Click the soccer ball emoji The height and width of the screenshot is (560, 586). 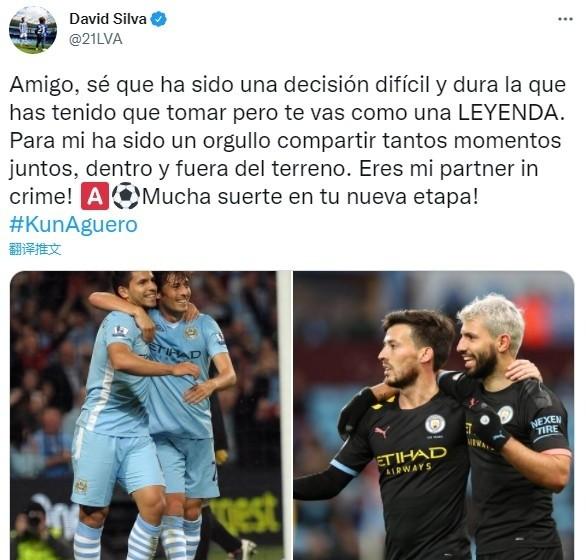pos(126,196)
